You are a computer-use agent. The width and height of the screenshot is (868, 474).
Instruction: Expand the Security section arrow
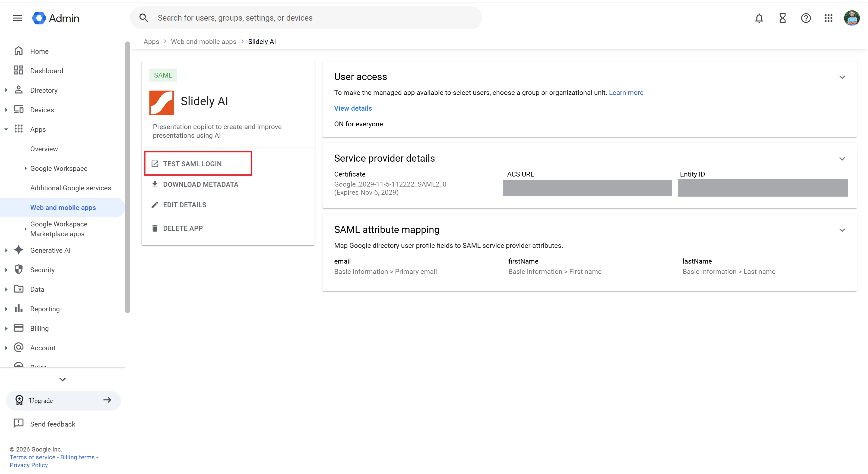[6, 270]
